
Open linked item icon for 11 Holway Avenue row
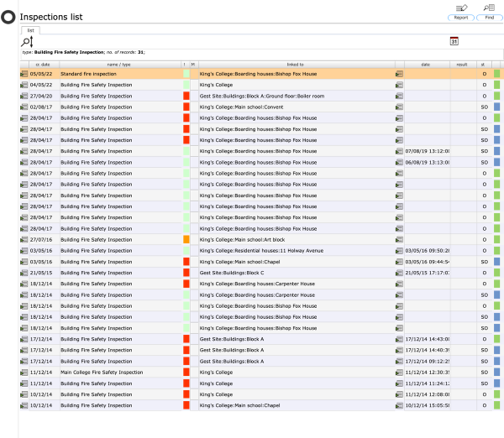tap(399, 250)
